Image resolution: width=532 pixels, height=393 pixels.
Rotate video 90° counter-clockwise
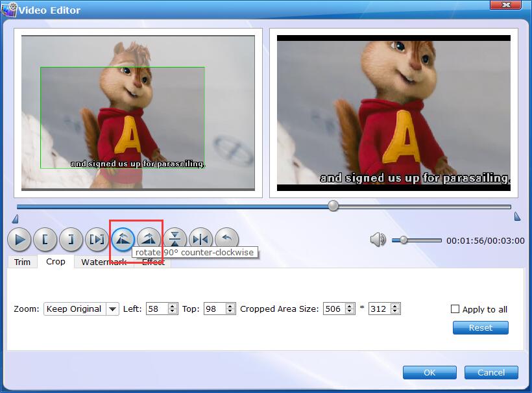pyautogui.click(x=123, y=240)
